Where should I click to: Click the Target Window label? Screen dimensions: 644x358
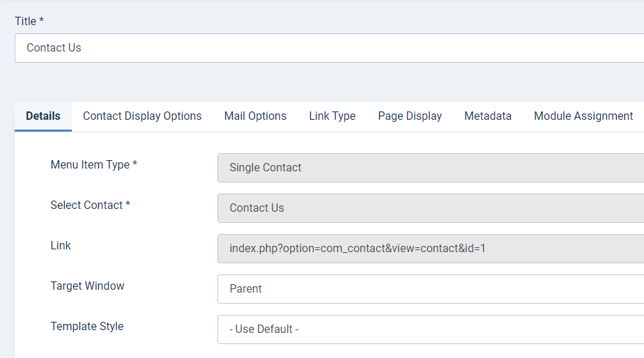(x=87, y=286)
